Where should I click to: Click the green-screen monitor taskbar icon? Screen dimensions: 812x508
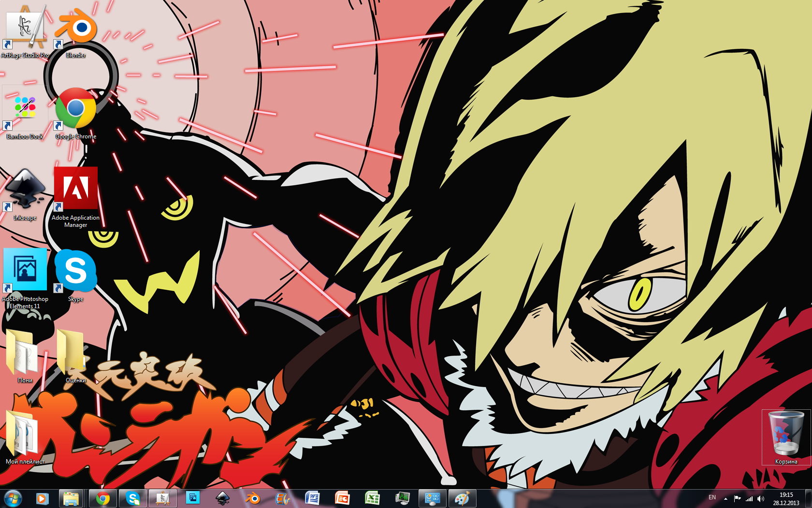[x=402, y=498]
